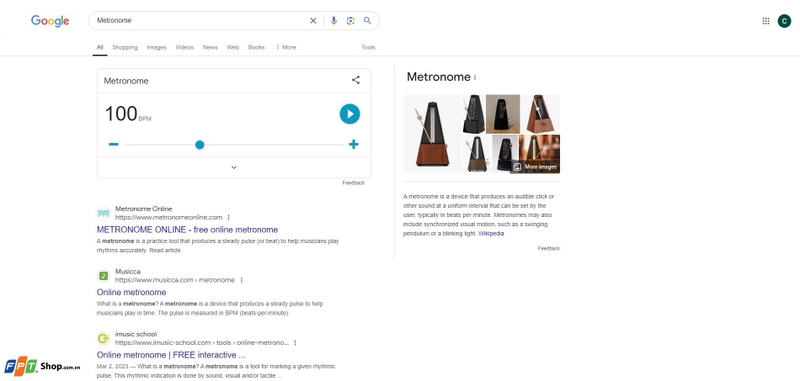Screen dimensions: 800x381
Task: Switch to the Books tab
Action: click(x=256, y=47)
